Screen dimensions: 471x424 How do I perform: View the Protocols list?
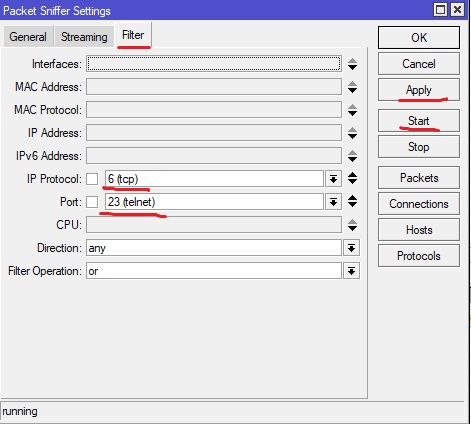(x=419, y=255)
